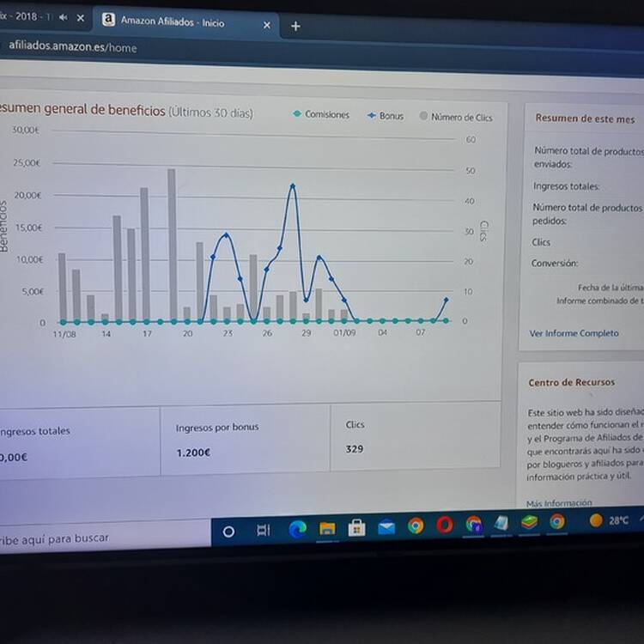Click the Cortana circle icon

[228, 532]
